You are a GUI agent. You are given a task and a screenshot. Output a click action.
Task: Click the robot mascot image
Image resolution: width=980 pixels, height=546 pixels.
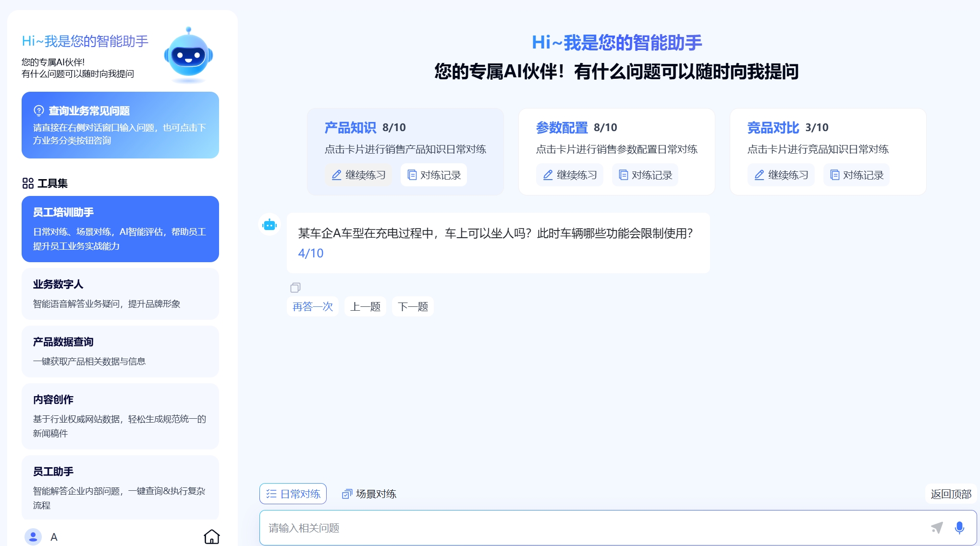tap(188, 55)
